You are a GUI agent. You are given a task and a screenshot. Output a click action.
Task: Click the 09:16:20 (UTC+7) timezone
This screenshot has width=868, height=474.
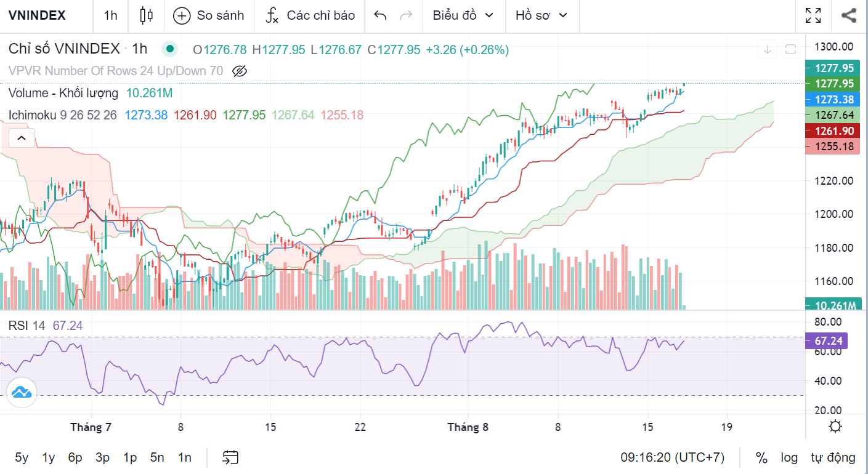(673, 457)
